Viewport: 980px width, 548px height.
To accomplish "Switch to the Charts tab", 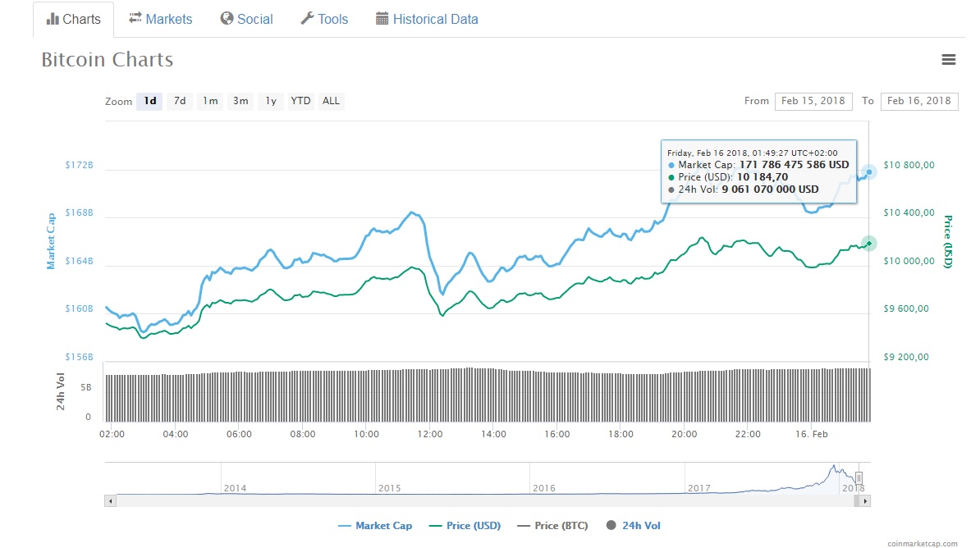I will tap(74, 19).
